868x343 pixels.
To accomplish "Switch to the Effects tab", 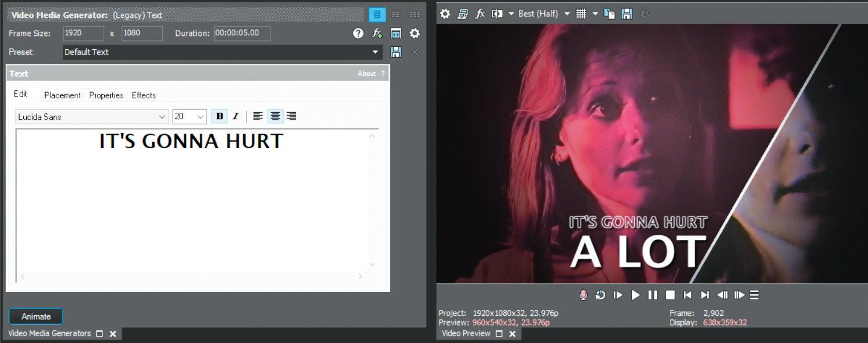I will (144, 95).
